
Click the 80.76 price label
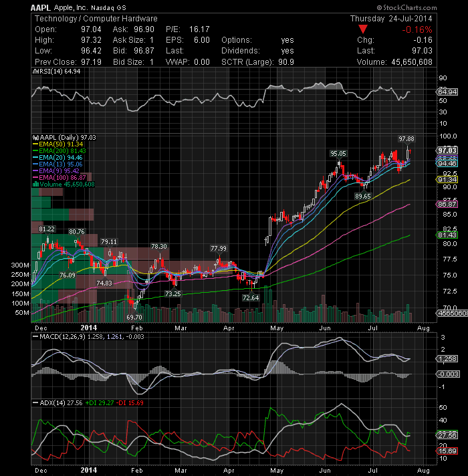pyautogui.click(x=76, y=232)
